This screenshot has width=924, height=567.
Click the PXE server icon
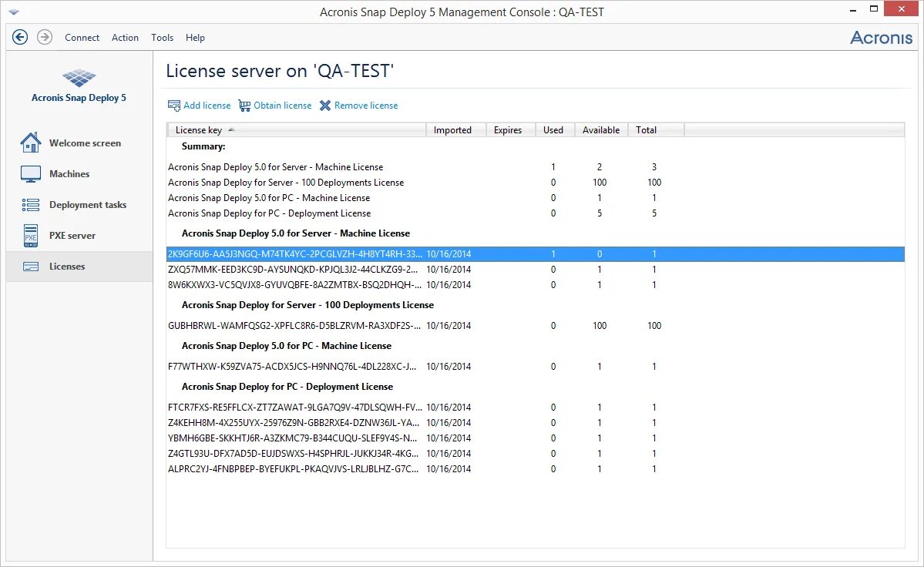[31, 236]
